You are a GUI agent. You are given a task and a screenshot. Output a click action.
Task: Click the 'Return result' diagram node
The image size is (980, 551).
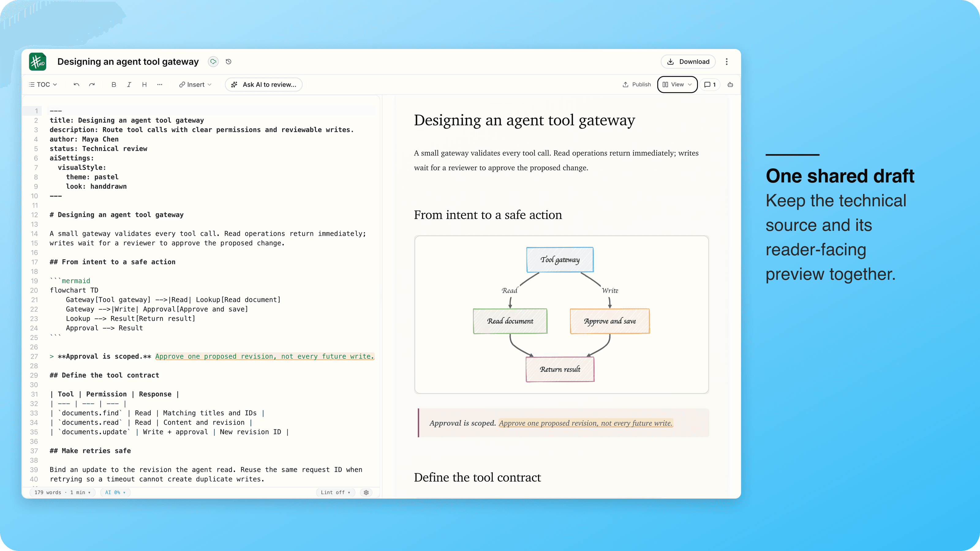[x=560, y=369]
